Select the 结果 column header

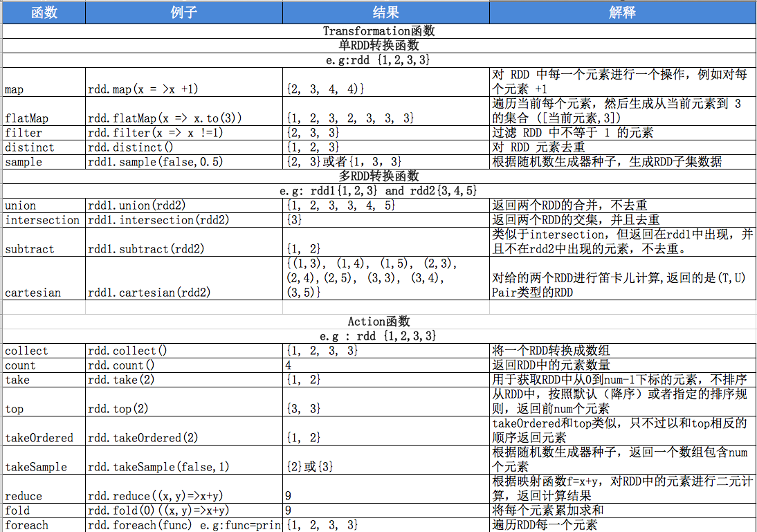(x=385, y=12)
